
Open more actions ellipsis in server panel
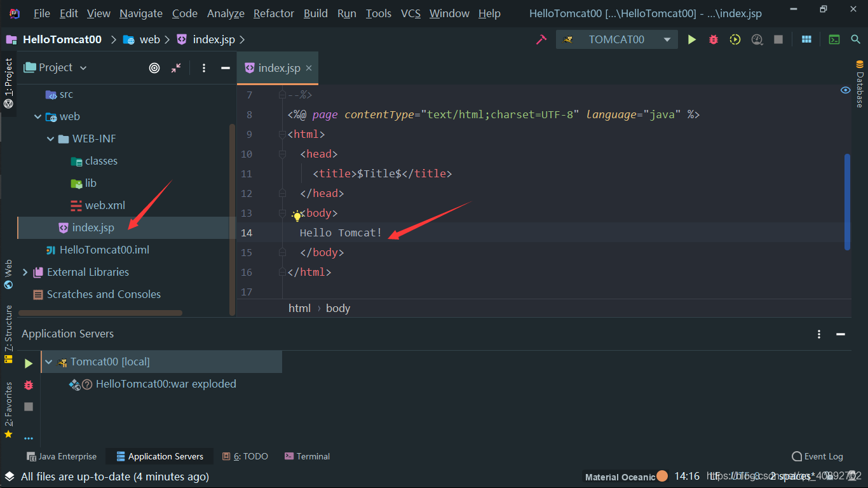pos(29,438)
